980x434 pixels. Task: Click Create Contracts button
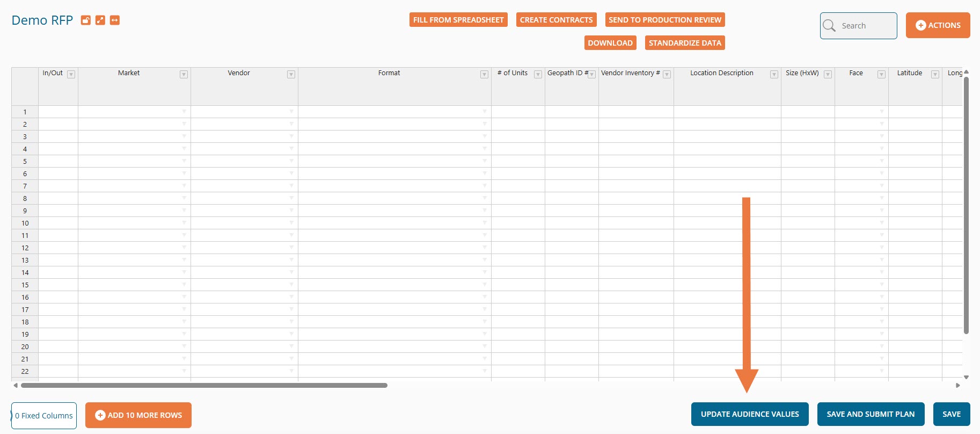coord(556,20)
